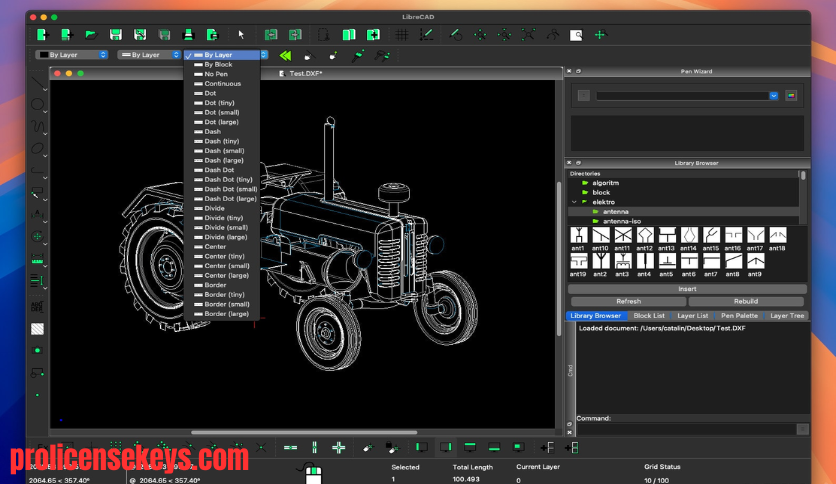Select antenna-iso folder in Directories tree
836x484 pixels.
click(622, 221)
